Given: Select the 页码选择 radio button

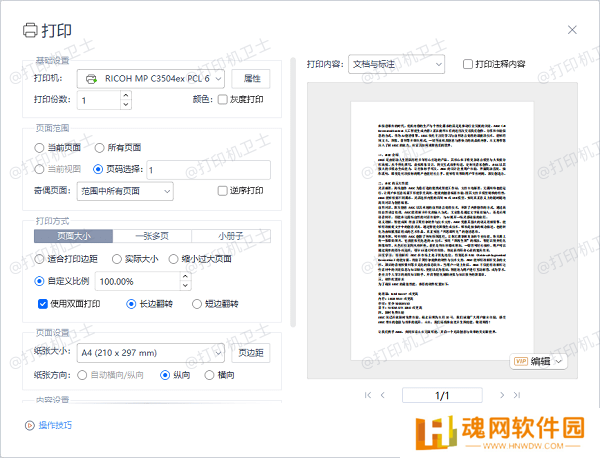Looking at the screenshot, I should (98, 169).
